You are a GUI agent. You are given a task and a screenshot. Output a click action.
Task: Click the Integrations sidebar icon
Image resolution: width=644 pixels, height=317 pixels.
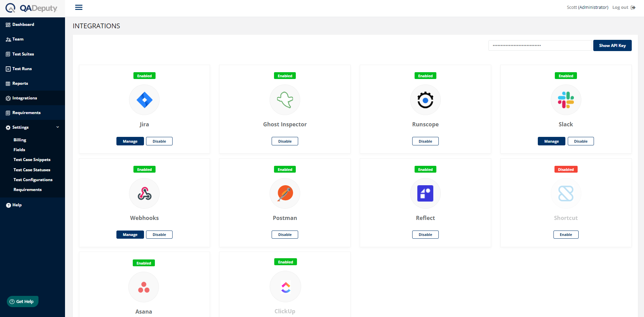click(8, 98)
